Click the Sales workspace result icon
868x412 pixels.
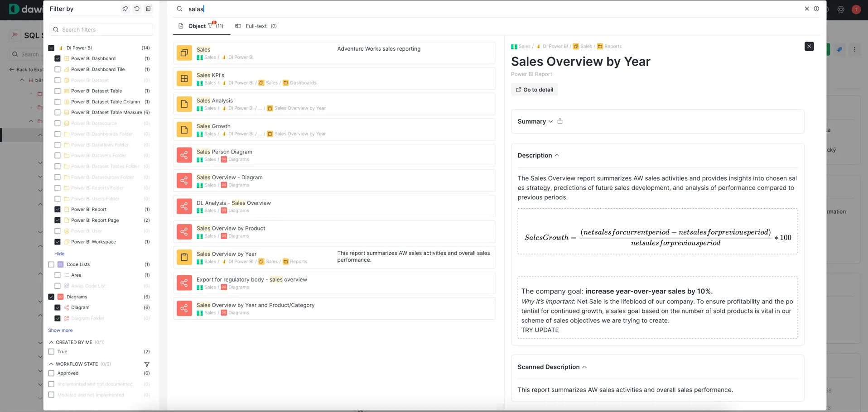[184, 53]
